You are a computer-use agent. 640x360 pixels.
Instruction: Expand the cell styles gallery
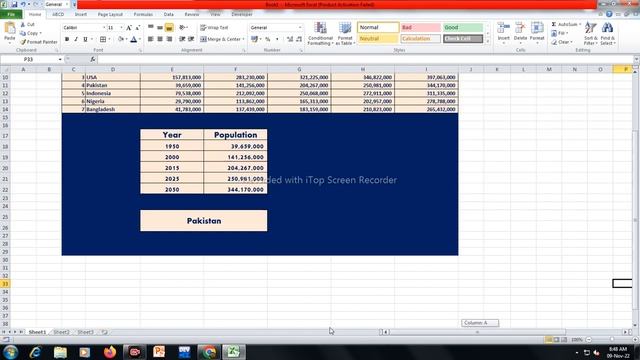(x=487, y=42)
